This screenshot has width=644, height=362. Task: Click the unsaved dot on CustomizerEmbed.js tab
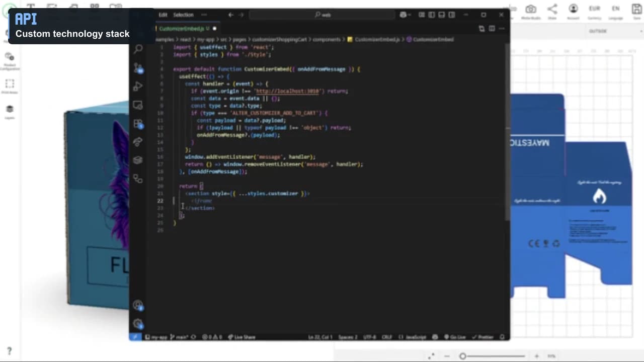(x=215, y=29)
